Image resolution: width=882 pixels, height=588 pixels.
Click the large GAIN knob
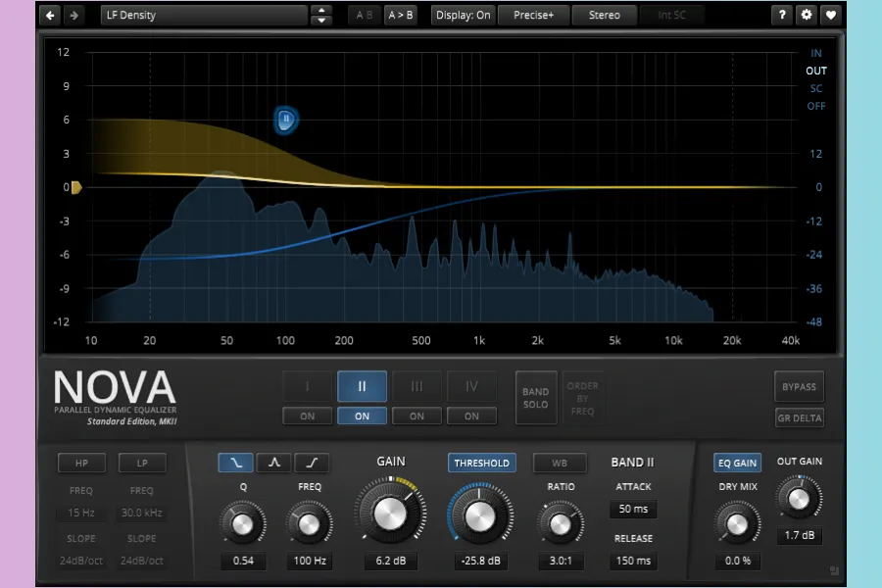(389, 514)
